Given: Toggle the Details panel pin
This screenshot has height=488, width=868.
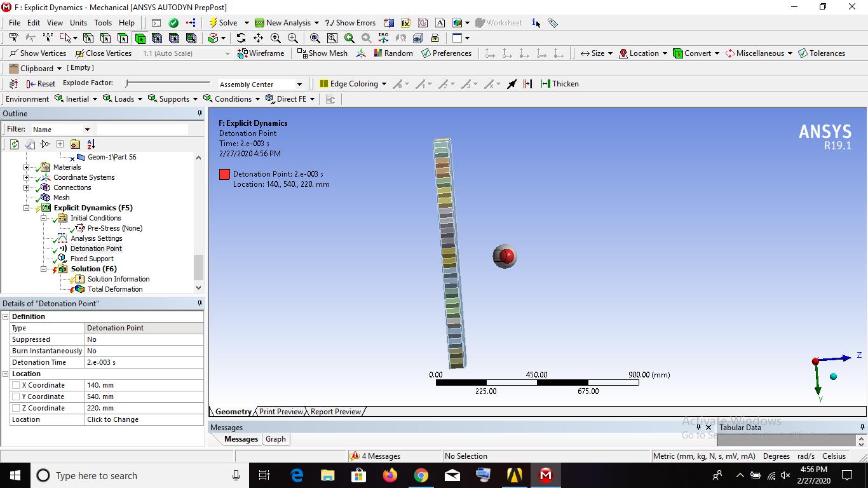Looking at the screenshot, I should click(x=200, y=304).
